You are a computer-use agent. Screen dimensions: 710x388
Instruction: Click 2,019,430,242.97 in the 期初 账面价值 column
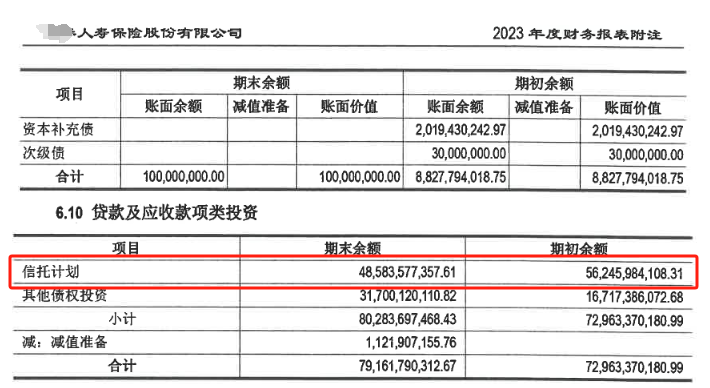tap(638, 131)
